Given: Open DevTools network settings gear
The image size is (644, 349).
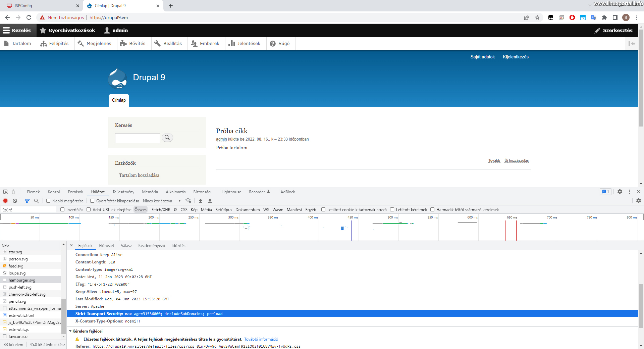Looking at the screenshot, I should (x=639, y=201).
